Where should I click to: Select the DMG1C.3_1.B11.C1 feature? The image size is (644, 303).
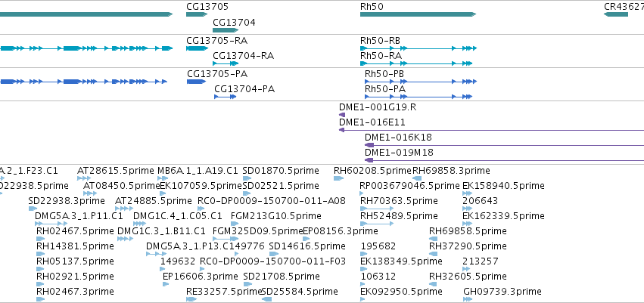pyautogui.click(x=126, y=239)
